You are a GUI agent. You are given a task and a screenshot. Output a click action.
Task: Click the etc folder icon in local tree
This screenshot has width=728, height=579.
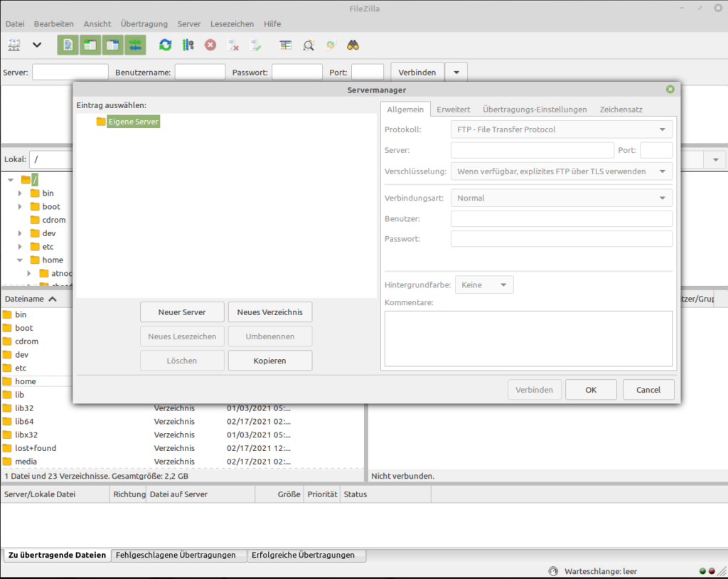pos(35,246)
